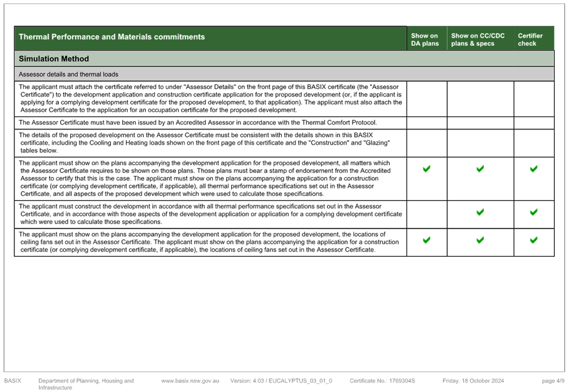Click 'Assessor details and thermal loads' subheading
This screenshot has height=392, width=568.
click(x=68, y=75)
